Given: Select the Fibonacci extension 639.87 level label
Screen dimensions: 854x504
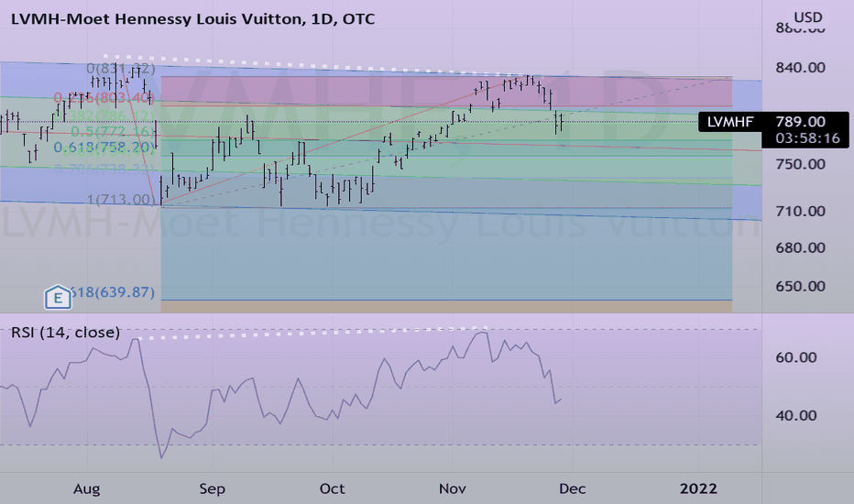Looking at the screenshot, I should click(x=113, y=292).
